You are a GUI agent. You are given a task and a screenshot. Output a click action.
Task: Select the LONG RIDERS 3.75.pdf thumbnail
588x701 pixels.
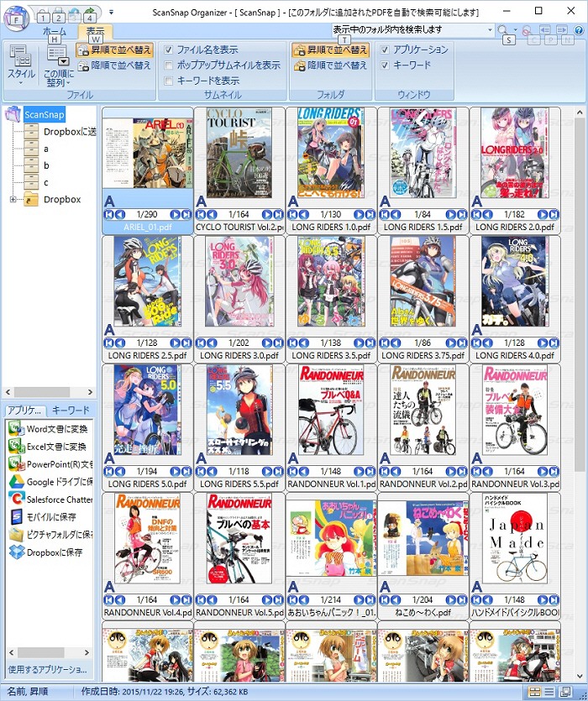click(423, 281)
